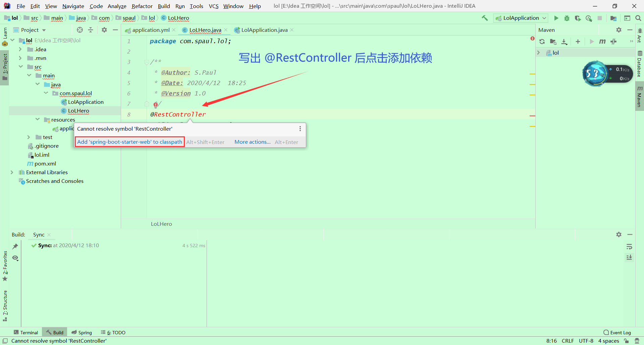Run with coverage icon in toolbar
The image size is (644, 345).
(578, 18)
